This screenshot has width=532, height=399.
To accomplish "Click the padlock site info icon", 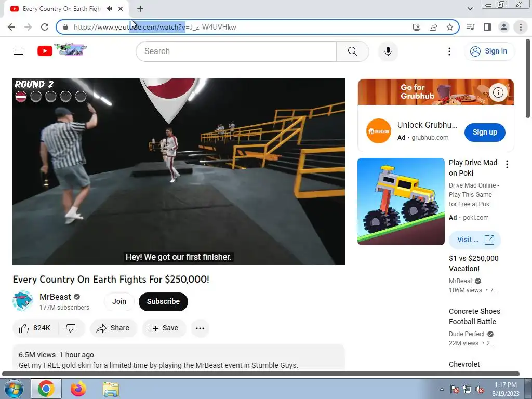I will [65, 27].
